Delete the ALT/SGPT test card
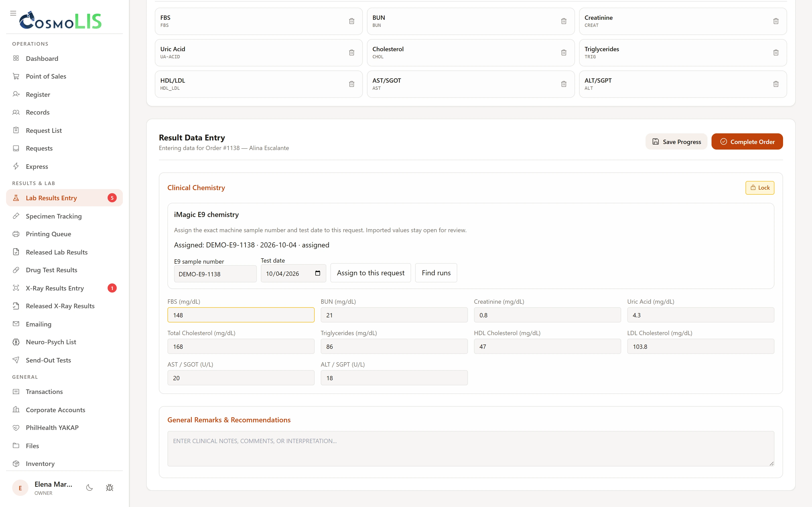This screenshot has width=812, height=507. [775, 84]
